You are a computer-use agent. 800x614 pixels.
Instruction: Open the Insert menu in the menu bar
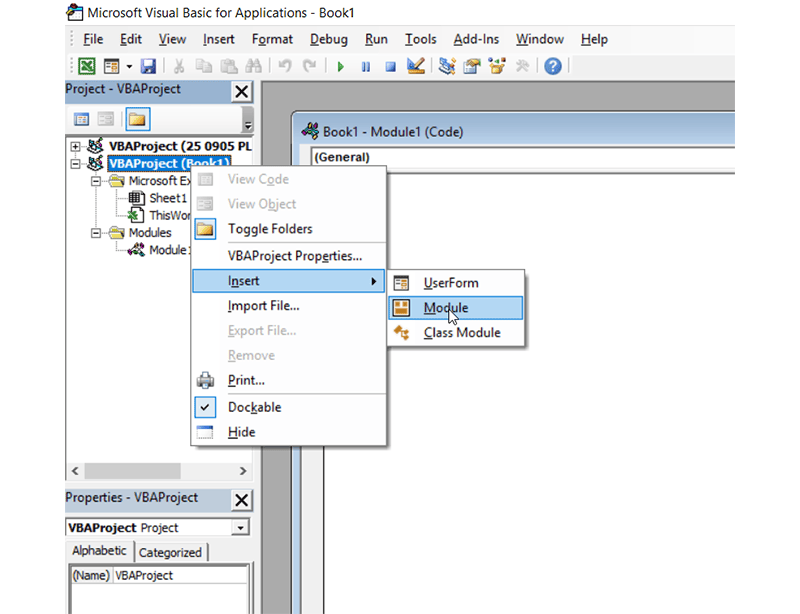[x=218, y=39]
